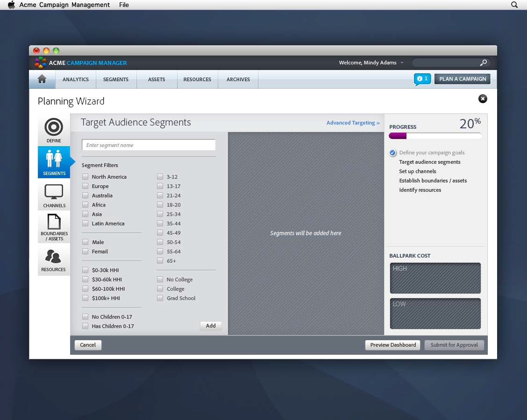Select the Segments people step icon
Screen dimensions: 527x420
point(54,159)
